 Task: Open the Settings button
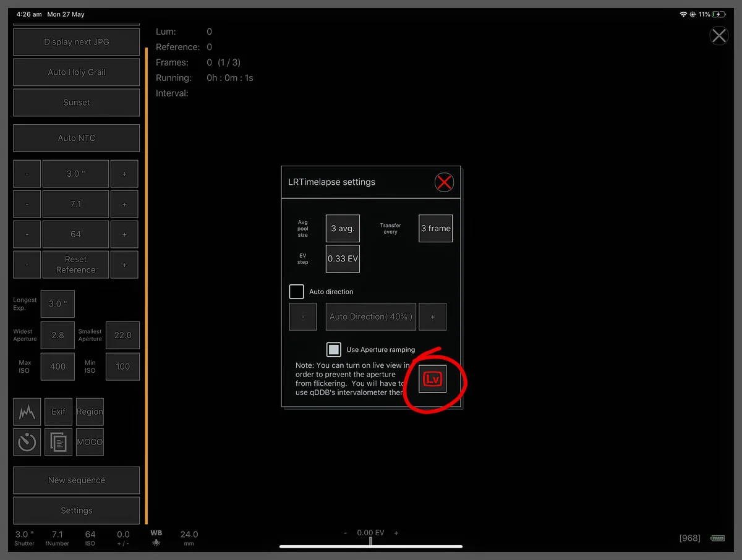point(77,511)
